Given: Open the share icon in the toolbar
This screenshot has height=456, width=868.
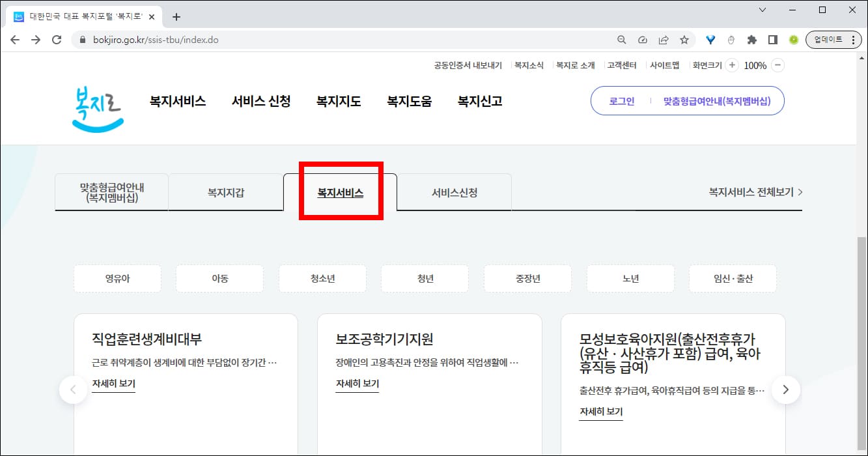Looking at the screenshot, I should click(x=664, y=39).
